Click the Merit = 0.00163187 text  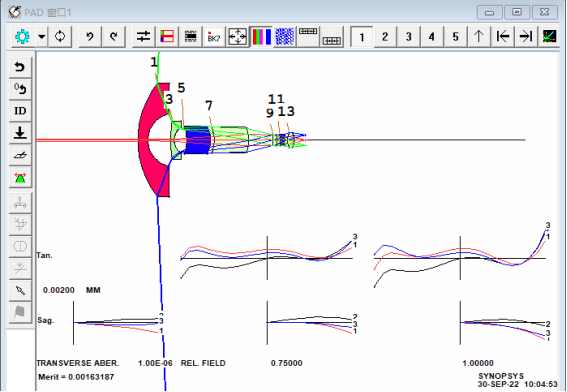pos(76,377)
